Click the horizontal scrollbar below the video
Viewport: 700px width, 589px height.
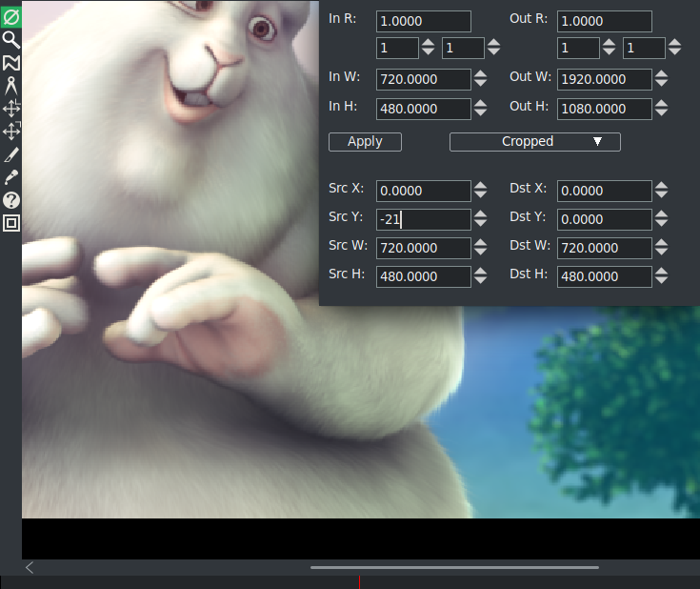coord(454,568)
